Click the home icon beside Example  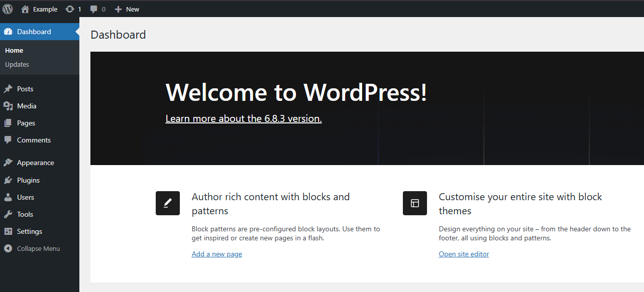[25, 9]
